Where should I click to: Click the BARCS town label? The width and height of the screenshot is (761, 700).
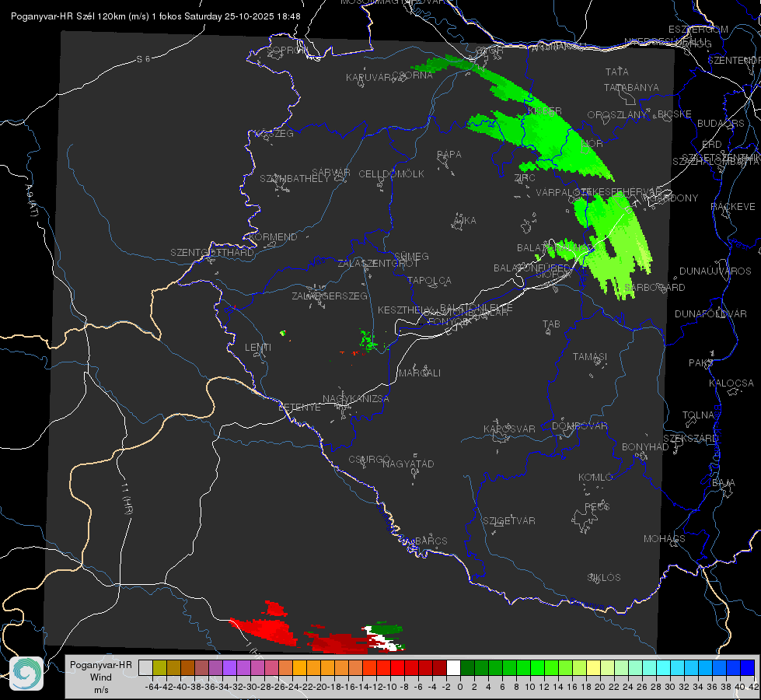tap(431, 541)
